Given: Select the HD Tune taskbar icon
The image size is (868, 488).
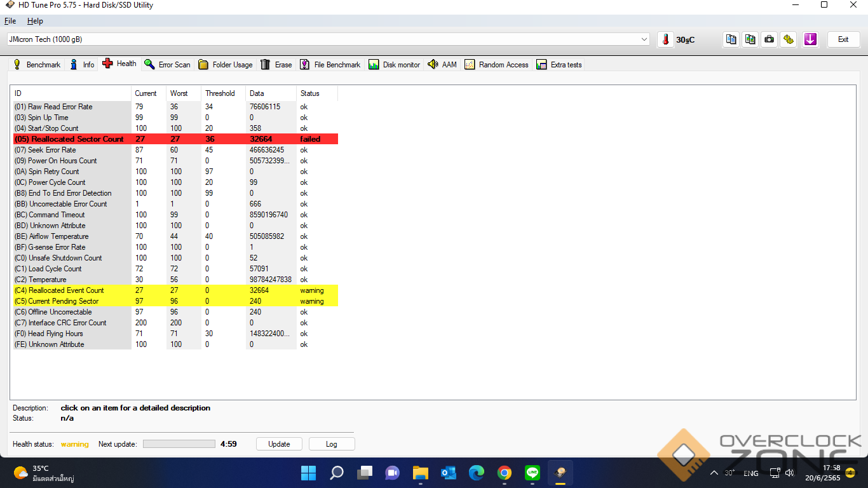Looking at the screenshot, I should [x=560, y=473].
